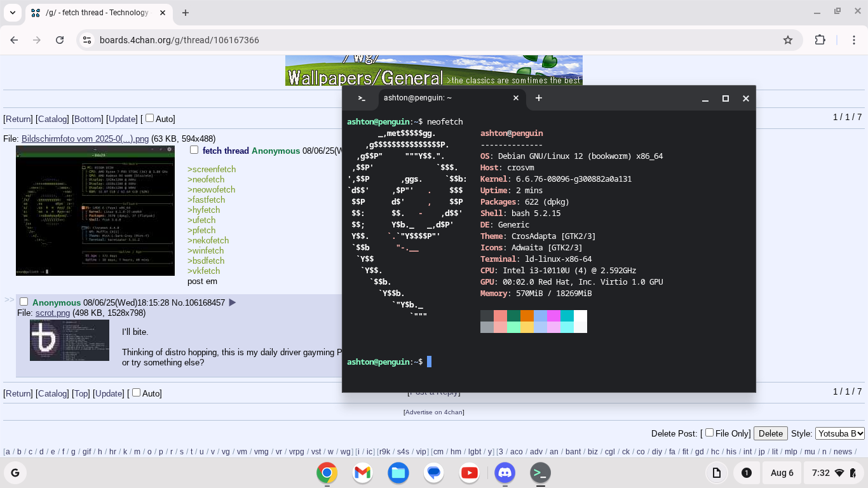
Task: Click the terminal prompt icon in title bar
Action: (362, 98)
